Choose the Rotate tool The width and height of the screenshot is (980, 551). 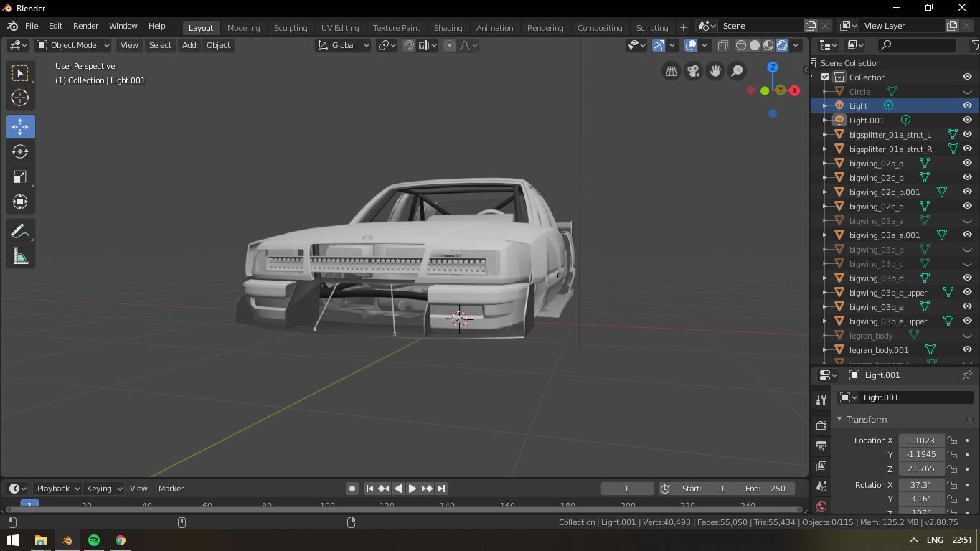pyautogui.click(x=20, y=151)
